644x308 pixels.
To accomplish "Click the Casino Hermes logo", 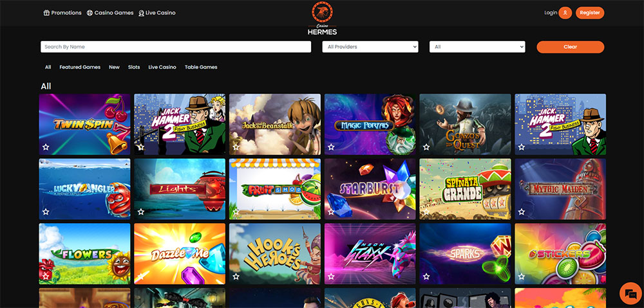I will (323, 18).
